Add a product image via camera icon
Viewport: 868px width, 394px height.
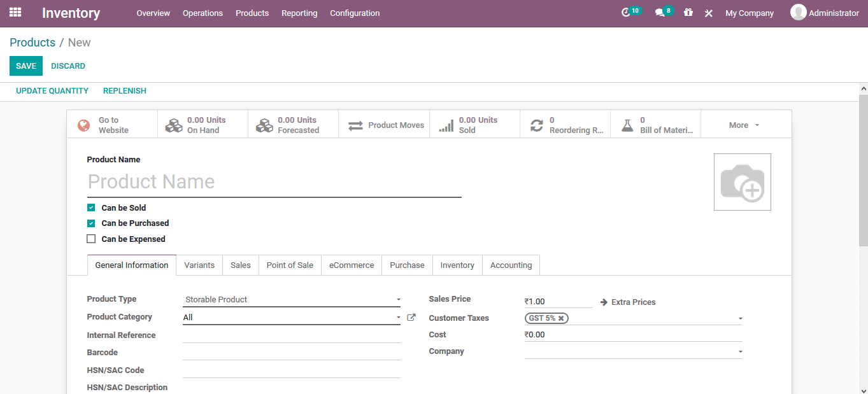742,181
